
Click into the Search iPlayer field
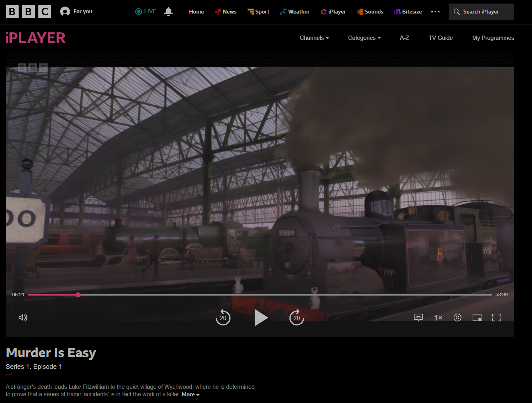(x=482, y=12)
